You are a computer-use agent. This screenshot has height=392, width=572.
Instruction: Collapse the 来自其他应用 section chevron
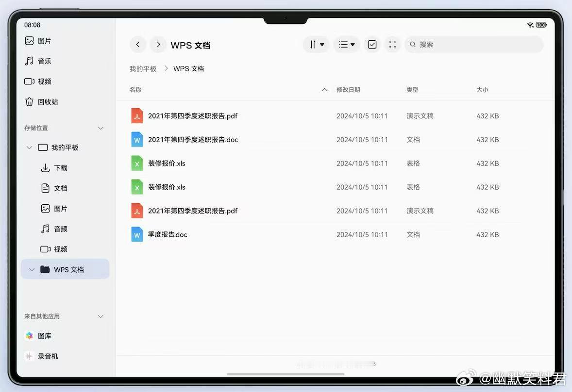coord(101,316)
